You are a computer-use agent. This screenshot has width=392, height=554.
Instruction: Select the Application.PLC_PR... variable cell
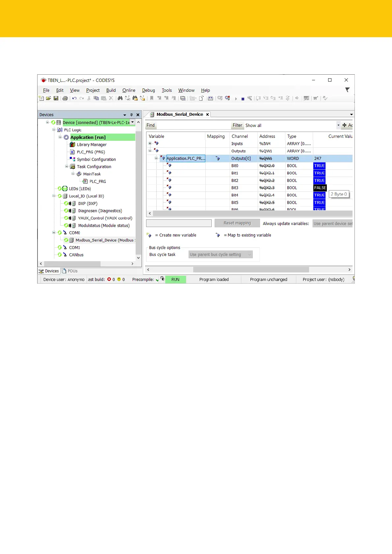[186, 158]
